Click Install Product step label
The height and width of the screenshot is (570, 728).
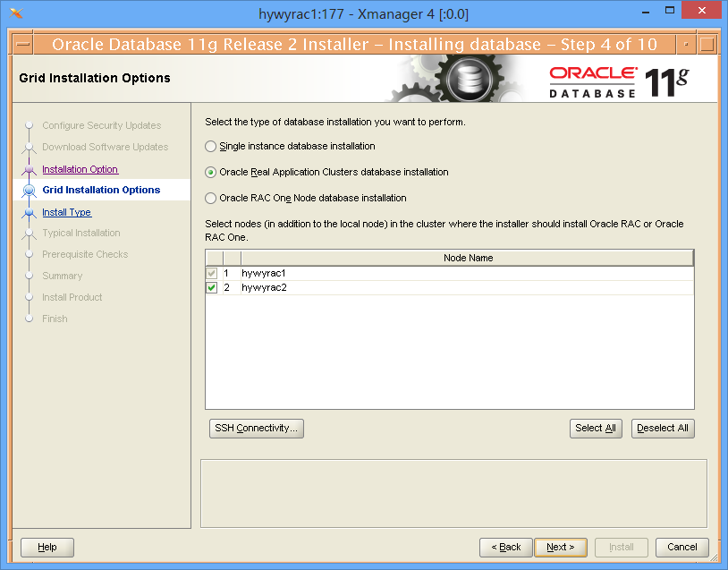72,297
